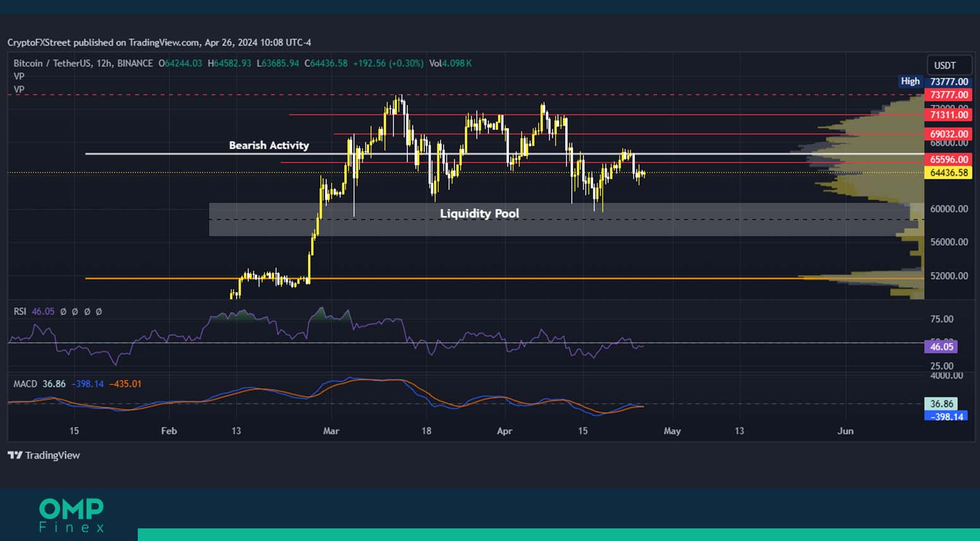Select the Liquidity Pool annotation text
The image size is (980, 541).
click(x=479, y=214)
